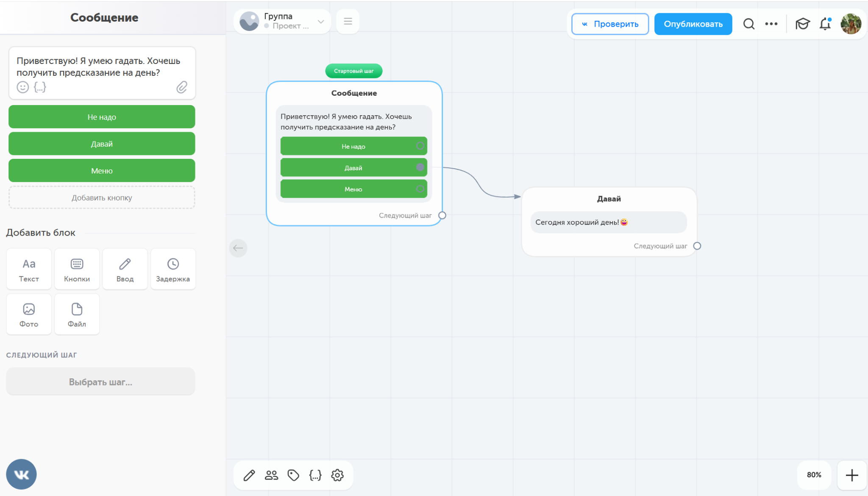
Task: Insert variable via curly braces icon in editor
Action: click(40, 87)
